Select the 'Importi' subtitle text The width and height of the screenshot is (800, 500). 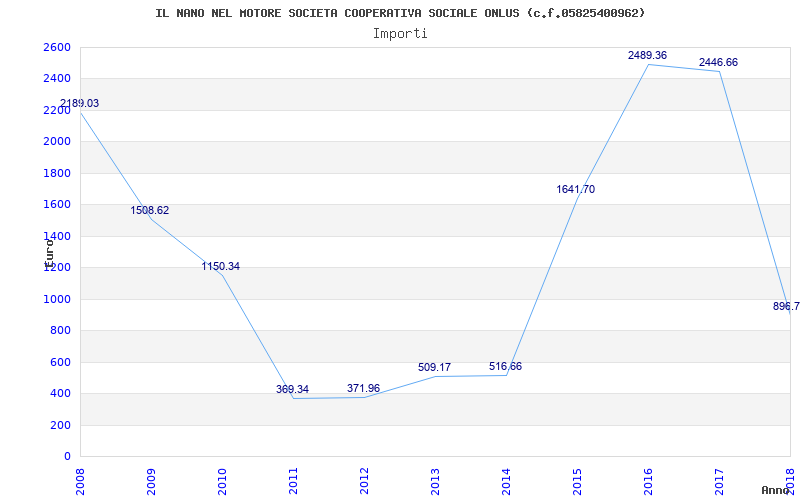coord(400,34)
